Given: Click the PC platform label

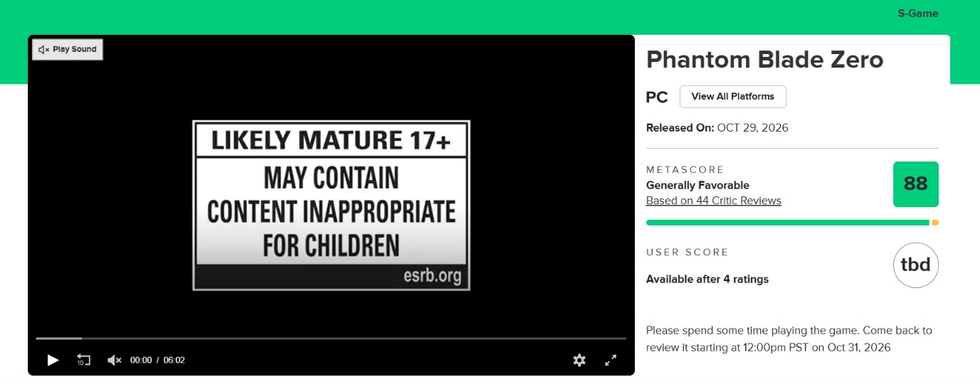Looking at the screenshot, I should click(657, 97).
